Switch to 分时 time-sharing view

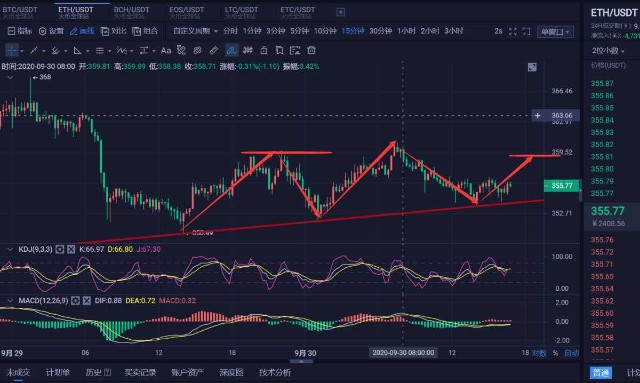(x=230, y=31)
